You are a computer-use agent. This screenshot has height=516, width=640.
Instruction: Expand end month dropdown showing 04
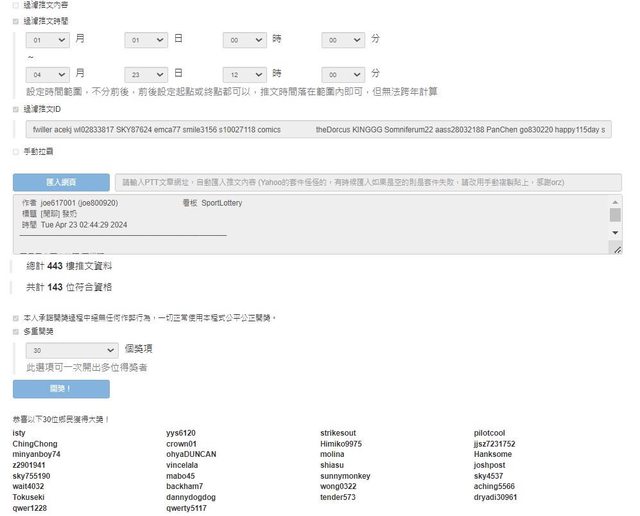pyautogui.click(x=48, y=74)
